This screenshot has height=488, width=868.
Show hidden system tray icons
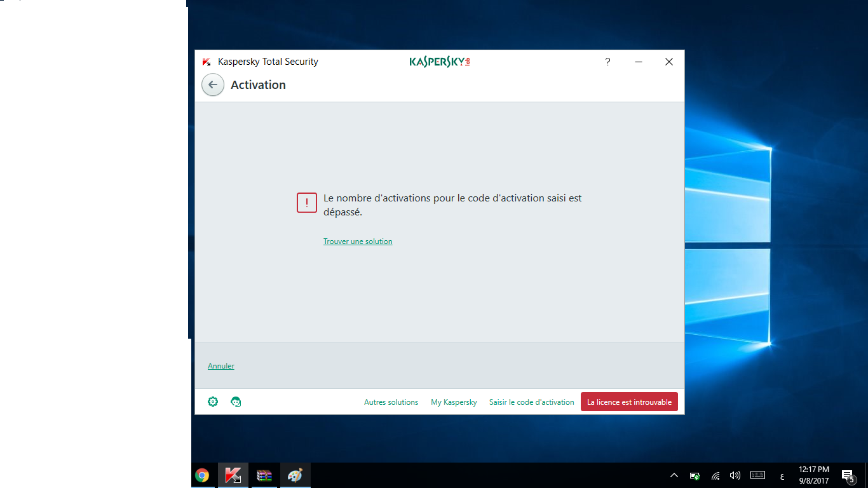click(674, 475)
